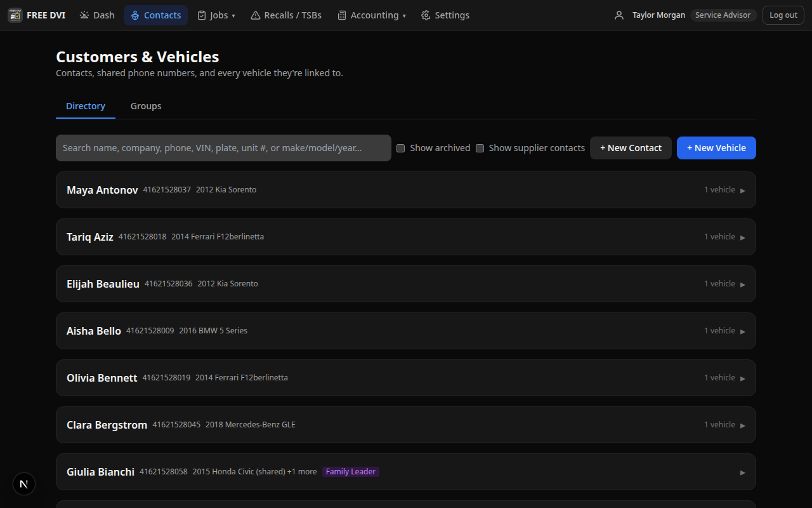Open Tariq Aziz's contact name
This screenshot has width=812, height=508.
[x=90, y=237]
